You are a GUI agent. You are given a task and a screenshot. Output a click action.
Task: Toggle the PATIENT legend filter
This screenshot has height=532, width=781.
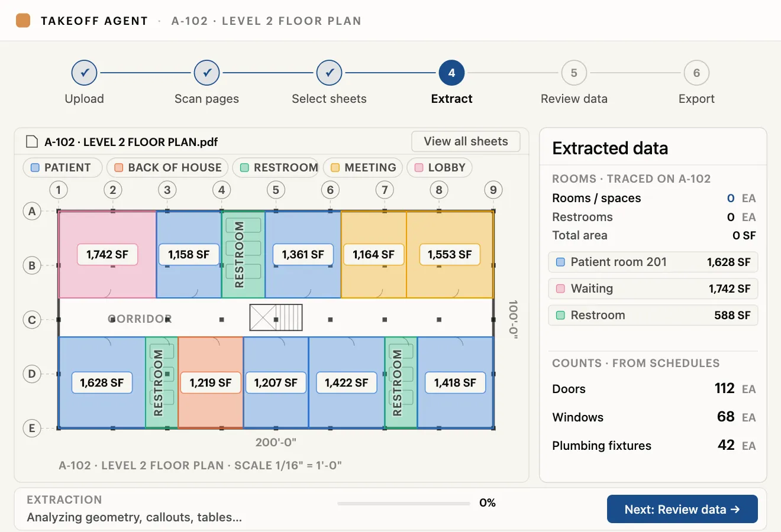pos(63,167)
